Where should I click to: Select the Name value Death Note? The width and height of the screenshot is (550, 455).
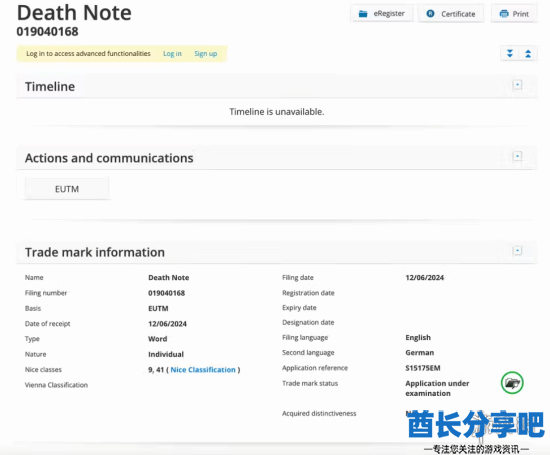tap(168, 277)
